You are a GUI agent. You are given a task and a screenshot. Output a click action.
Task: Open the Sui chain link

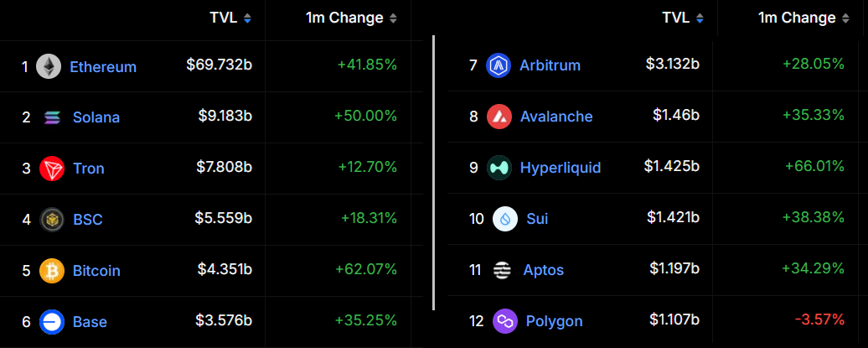click(537, 219)
